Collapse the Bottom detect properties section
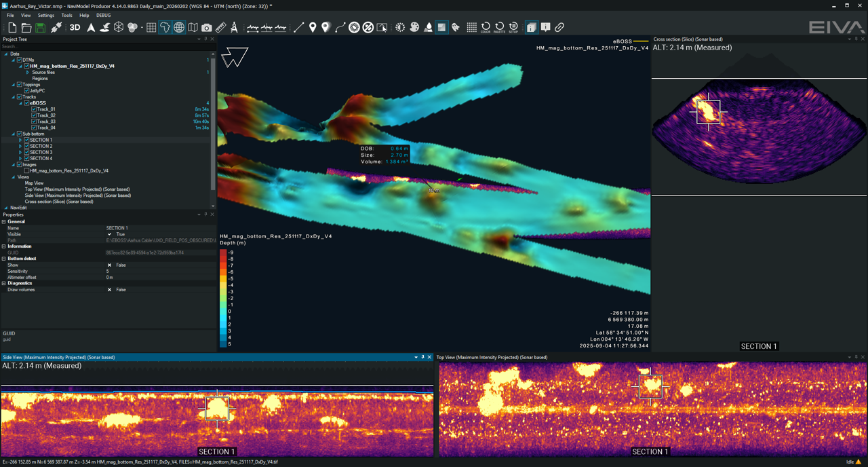Screen dimensions: 868x467 [x=4, y=259]
